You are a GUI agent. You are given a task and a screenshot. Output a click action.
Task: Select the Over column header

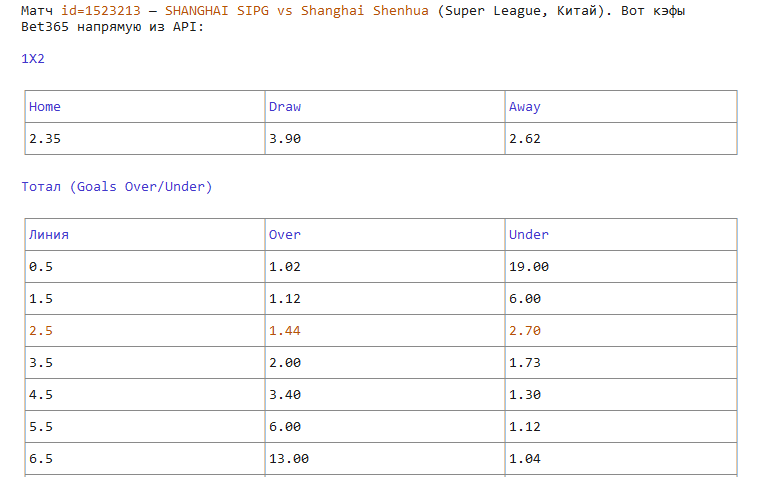click(385, 235)
